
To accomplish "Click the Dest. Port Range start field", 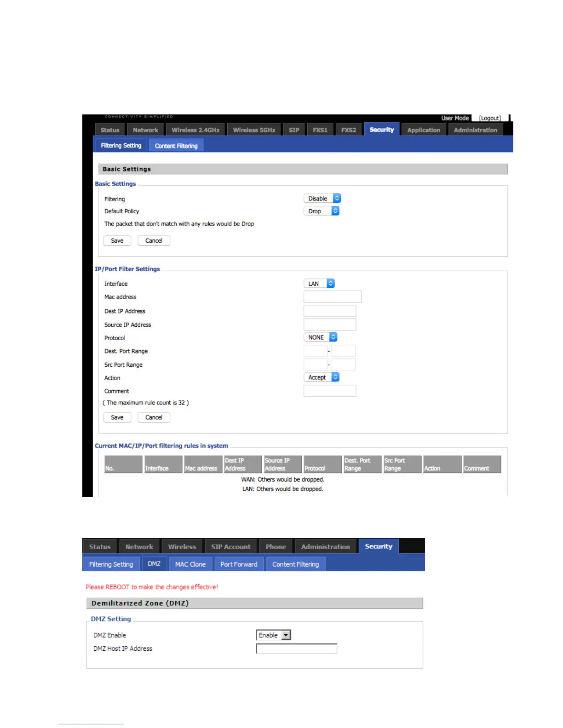I will (x=316, y=351).
